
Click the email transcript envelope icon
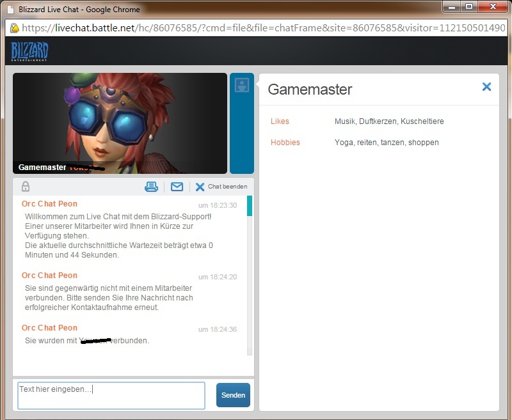[x=177, y=187]
